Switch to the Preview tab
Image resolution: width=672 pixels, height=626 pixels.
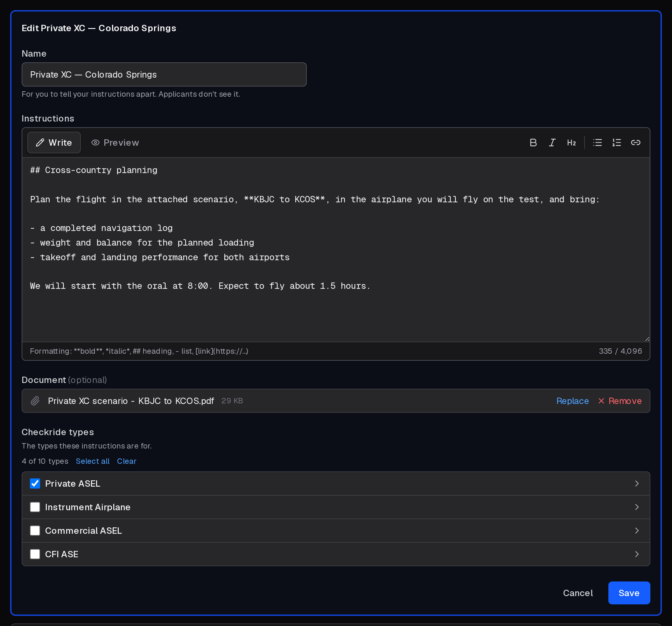tap(115, 143)
